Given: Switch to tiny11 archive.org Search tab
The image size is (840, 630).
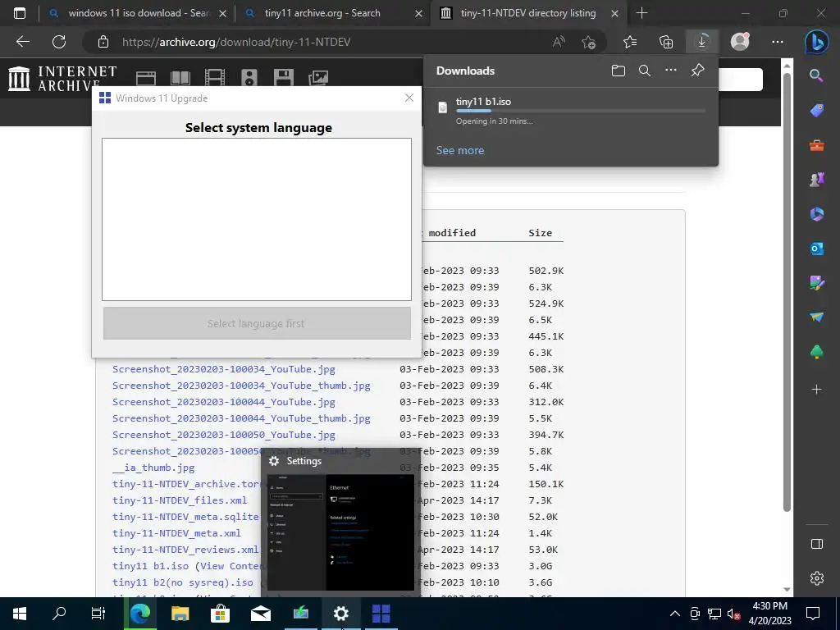Looking at the screenshot, I should 332,13.
